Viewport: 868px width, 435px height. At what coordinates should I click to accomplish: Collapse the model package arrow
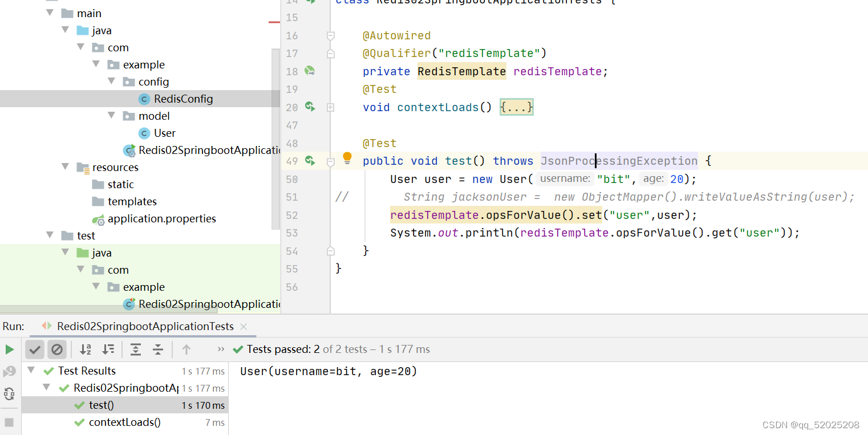pyautogui.click(x=111, y=116)
